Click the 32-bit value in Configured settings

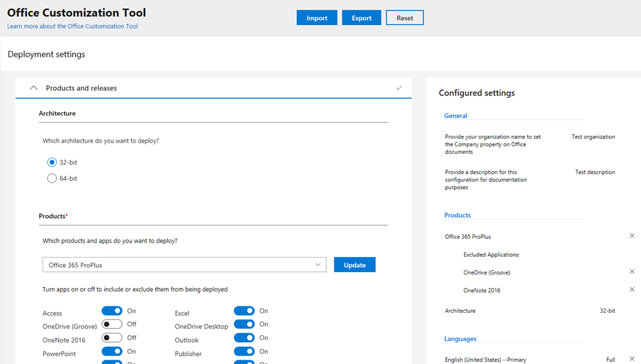(x=607, y=310)
